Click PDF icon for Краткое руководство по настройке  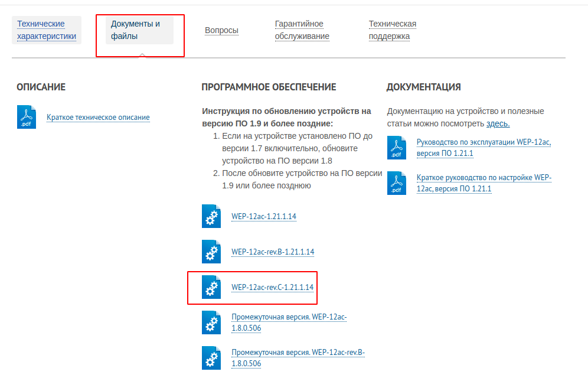point(397,183)
